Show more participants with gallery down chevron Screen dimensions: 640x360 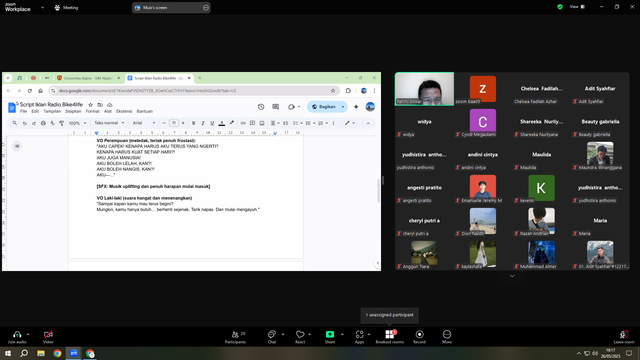[x=512, y=276]
